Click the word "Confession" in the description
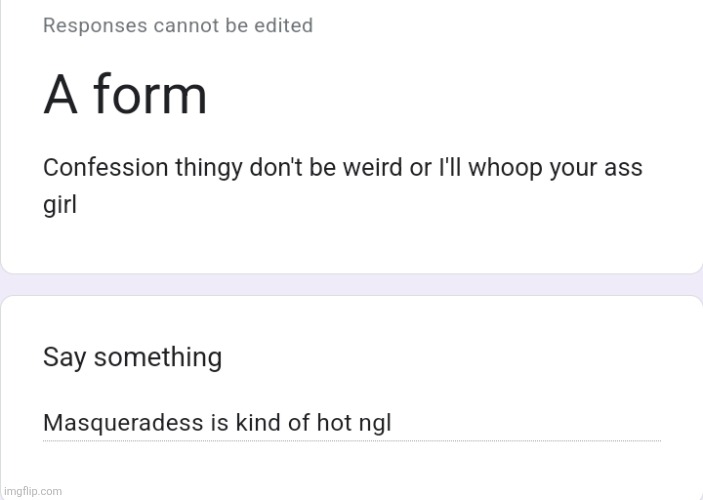703x500 pixels. click(105, 168)
